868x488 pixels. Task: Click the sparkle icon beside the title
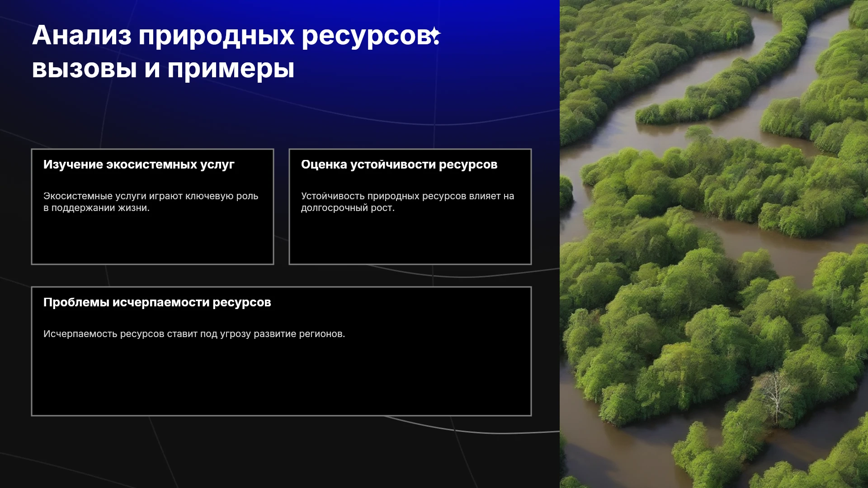pos(435,35)
